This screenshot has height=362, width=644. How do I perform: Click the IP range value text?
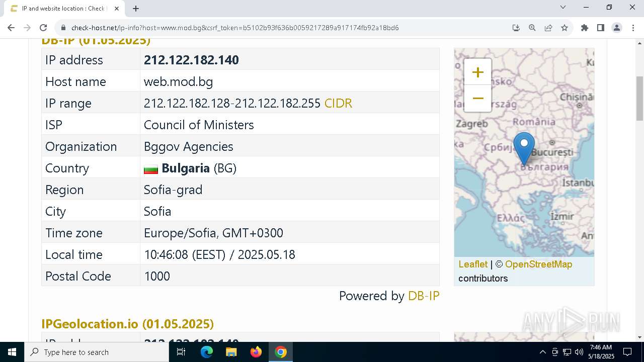[232, 103]
